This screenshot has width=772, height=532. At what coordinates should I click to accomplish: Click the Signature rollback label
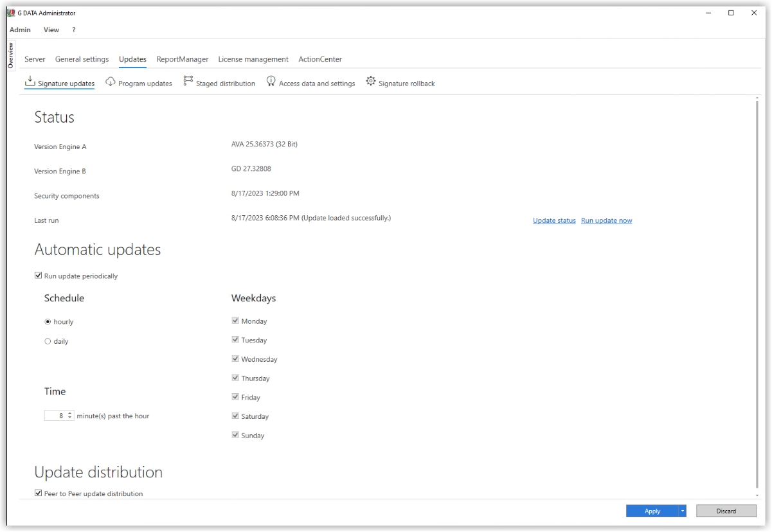click(x=407, y=84)
